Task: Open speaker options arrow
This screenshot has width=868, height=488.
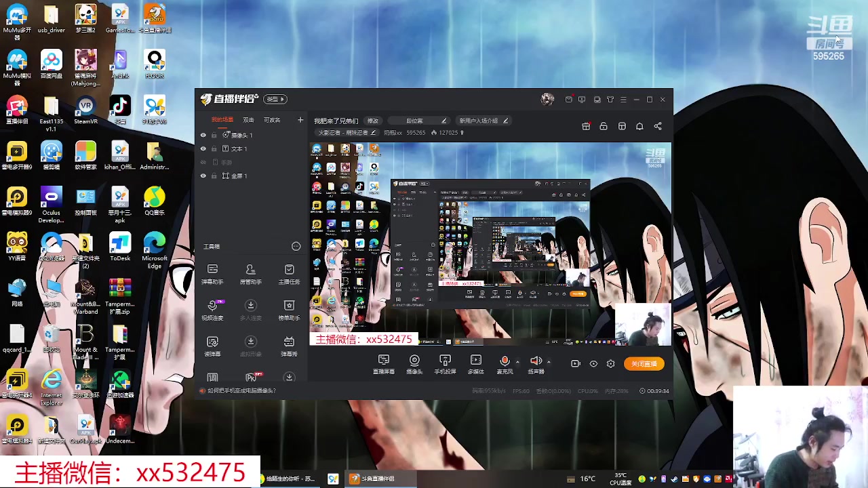Action: 549,362
